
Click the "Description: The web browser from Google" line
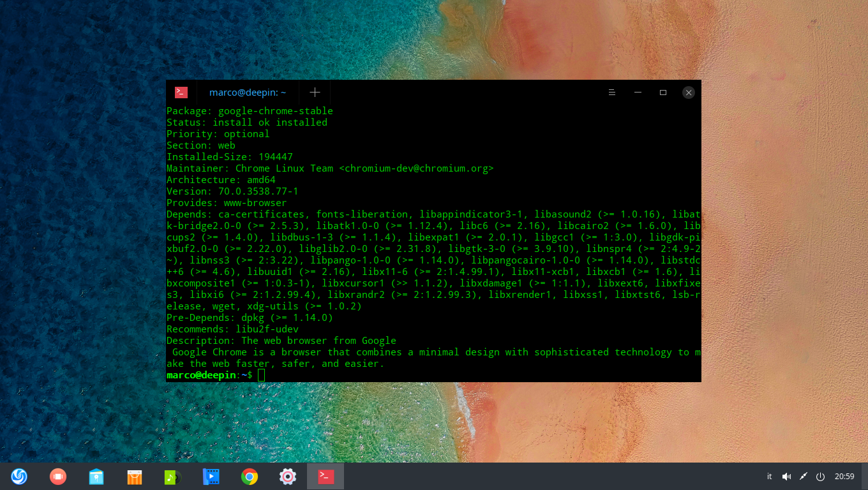(x=281, y=341)
